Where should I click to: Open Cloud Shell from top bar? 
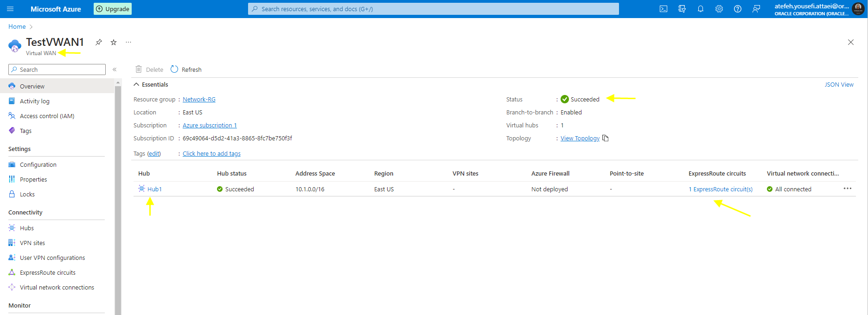point(664,9)
